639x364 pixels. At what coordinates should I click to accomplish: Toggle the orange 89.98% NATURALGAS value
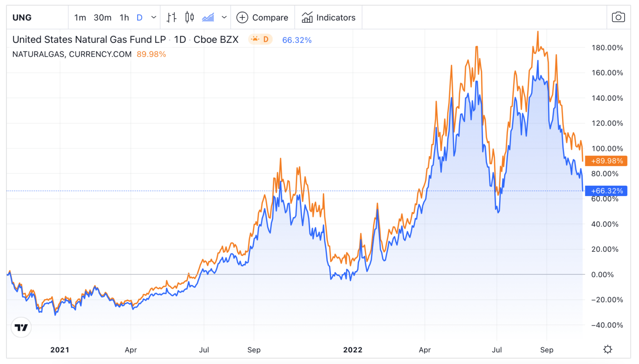click(152, 54)
